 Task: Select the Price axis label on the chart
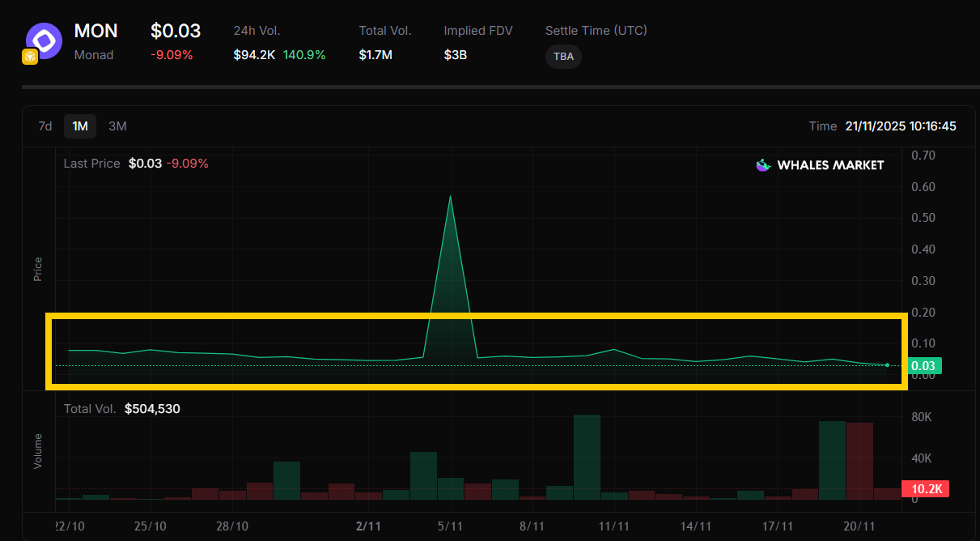click(x=37, y=267)
